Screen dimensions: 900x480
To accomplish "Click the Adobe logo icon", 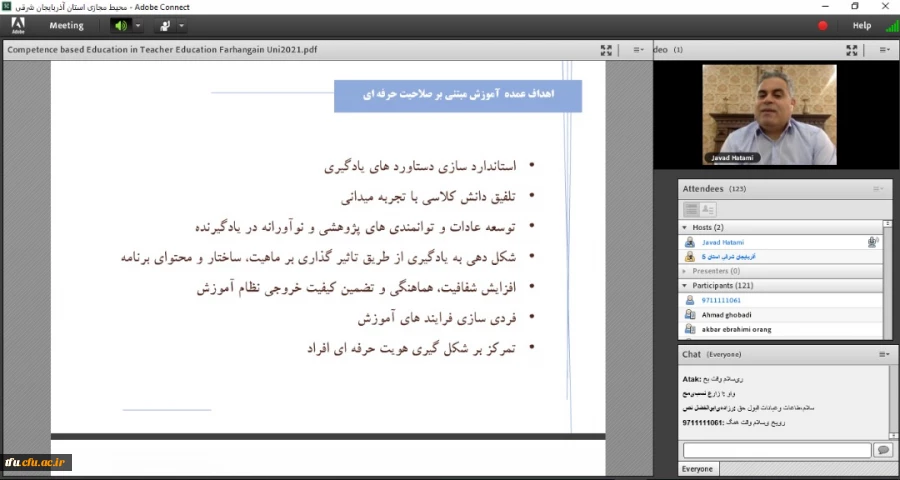I will tap(18, 25).
